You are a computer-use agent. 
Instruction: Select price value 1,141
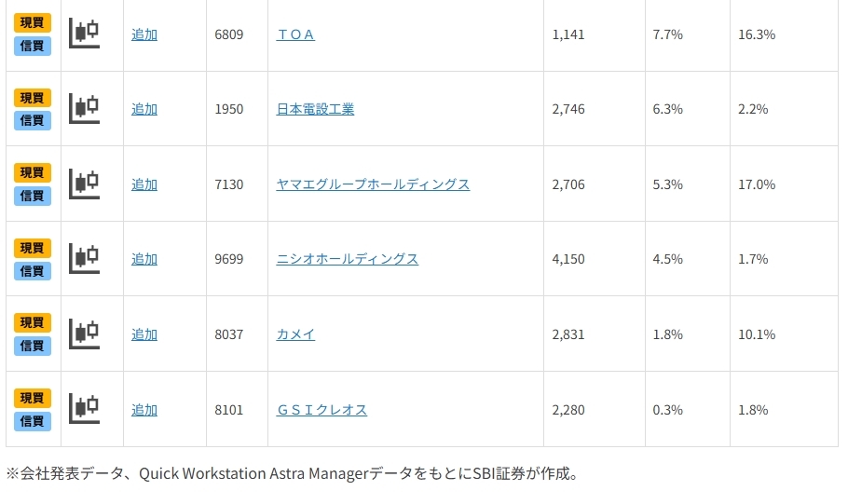[x=568, y=34]
